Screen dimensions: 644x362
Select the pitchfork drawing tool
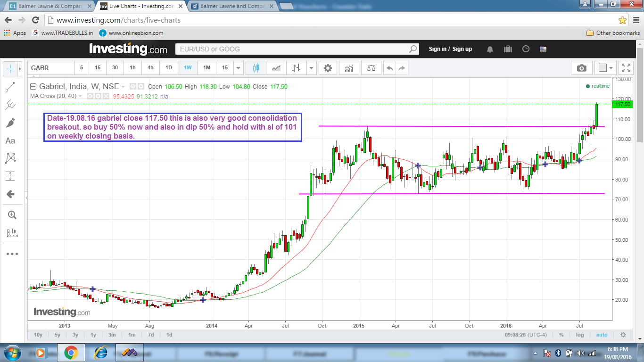point(10,105)
